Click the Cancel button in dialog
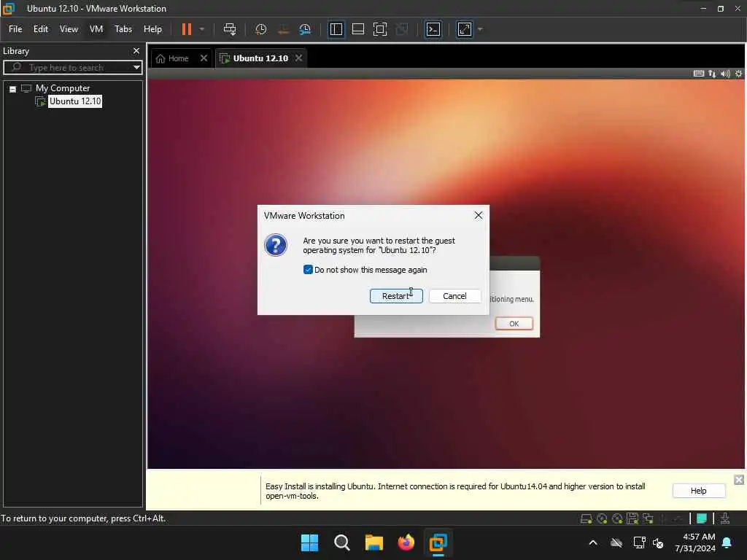Screen dimensions: 747x560 [454, 296]
